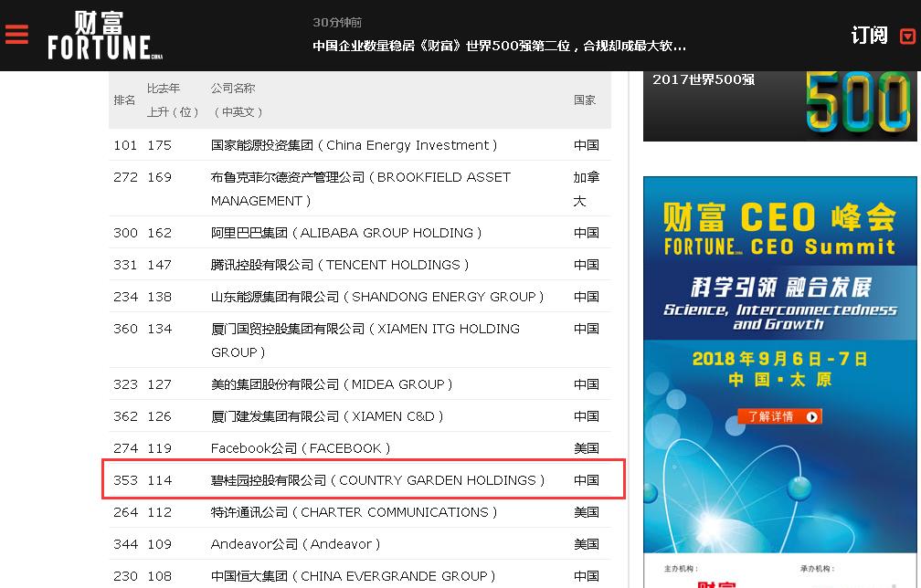
Task: Select 厦门建发集团 Xiamen C&D row
Action: [x=360, y=416]
